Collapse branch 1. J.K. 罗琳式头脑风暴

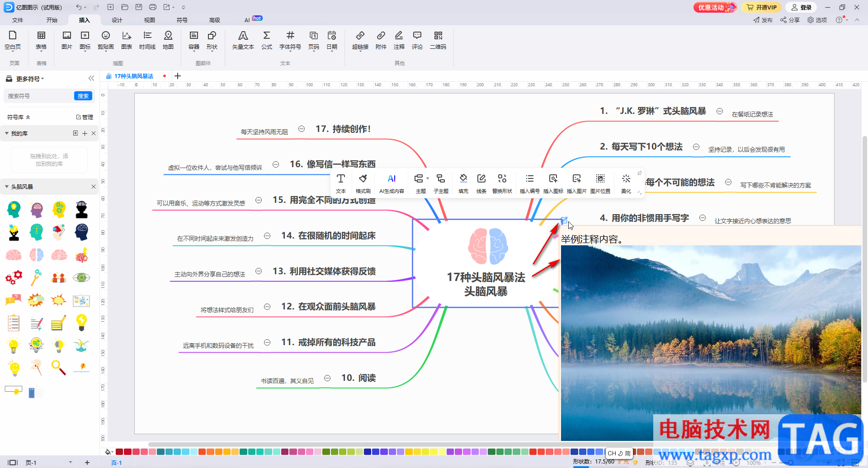[720, 111]
